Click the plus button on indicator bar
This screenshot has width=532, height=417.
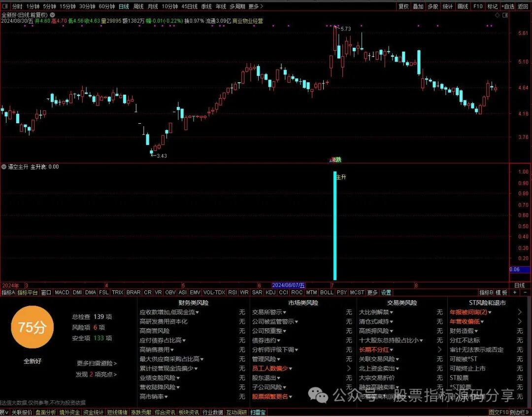click(515, 292)
